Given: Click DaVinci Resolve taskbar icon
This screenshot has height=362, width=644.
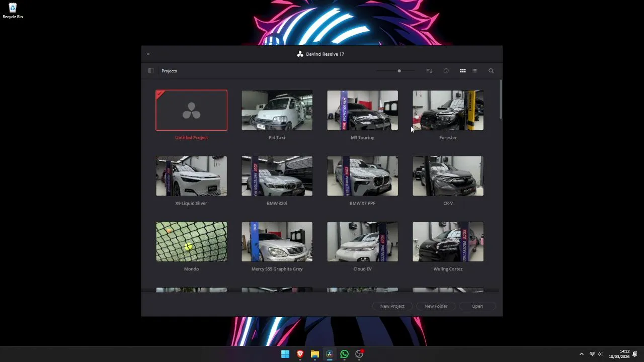Looking at the screenshot, I should tap(330, 354).
